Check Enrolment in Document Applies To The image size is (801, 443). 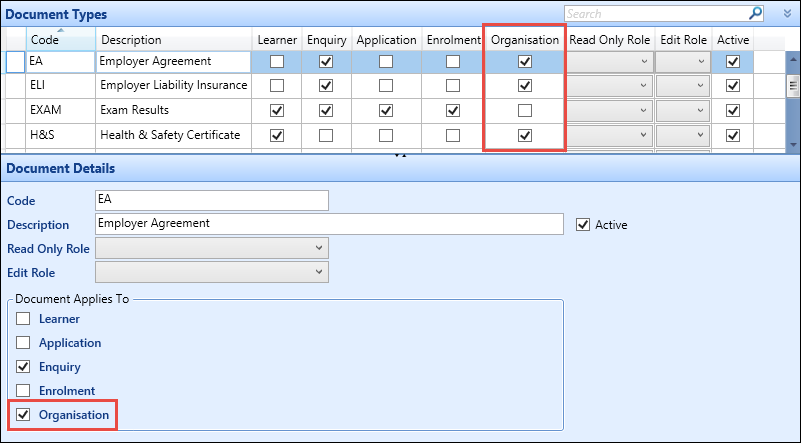(23, 391)
